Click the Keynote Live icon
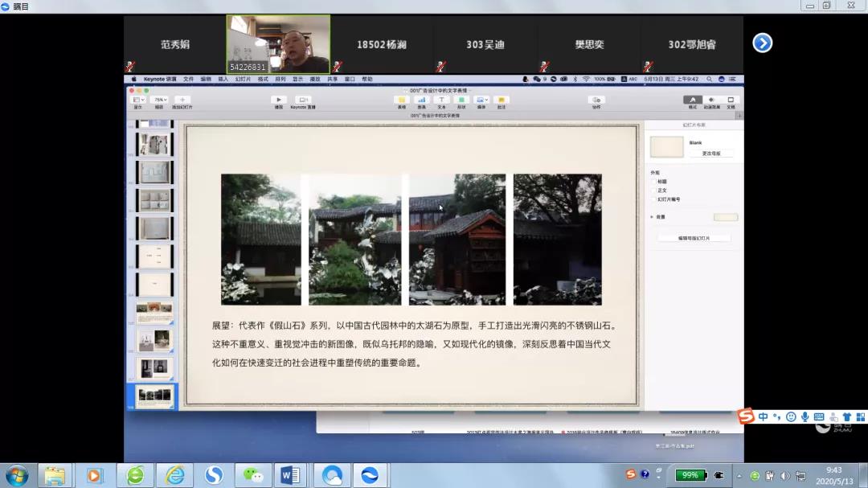This screenshot has width=868, height=488. 303,100
